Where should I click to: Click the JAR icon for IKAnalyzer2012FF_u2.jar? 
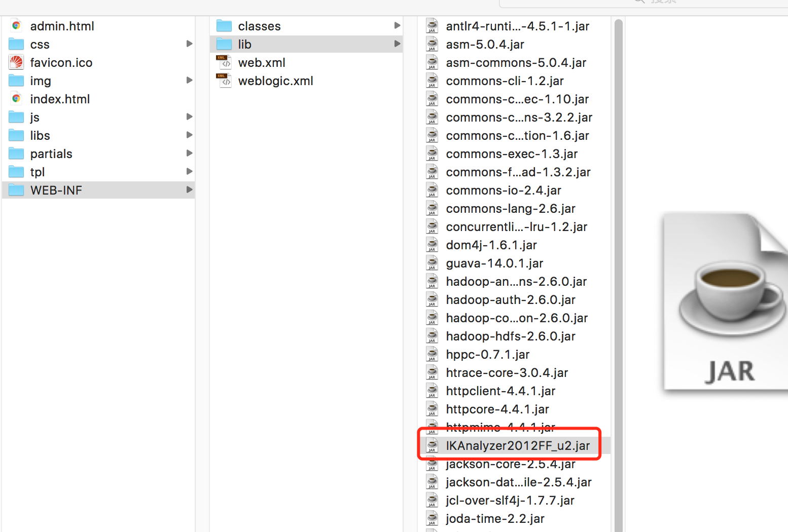pyautogui.click(x=432, y=445)
